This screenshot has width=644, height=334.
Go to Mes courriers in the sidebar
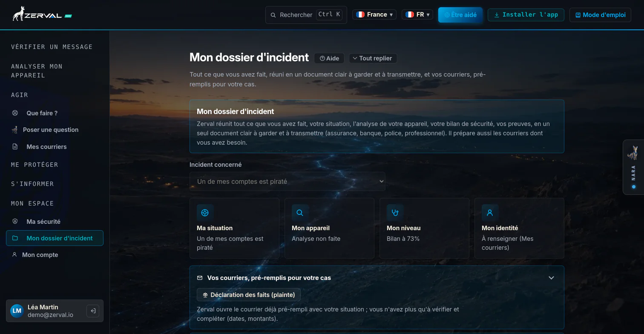55,147
